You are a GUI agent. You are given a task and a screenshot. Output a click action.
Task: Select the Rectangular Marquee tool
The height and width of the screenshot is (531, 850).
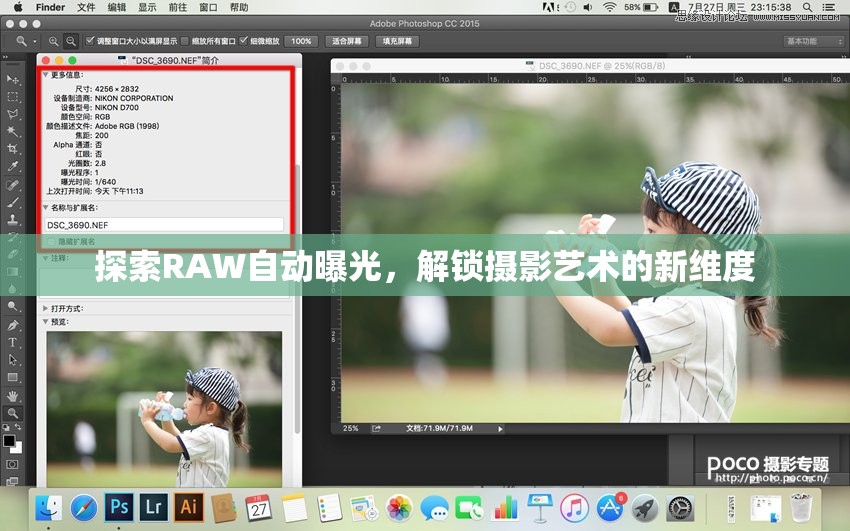click(x=12, y=96)
